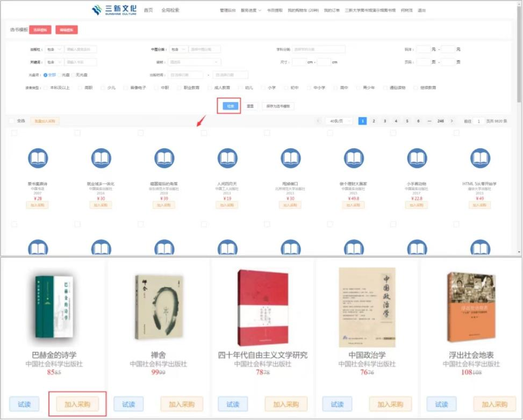Viewport: 523px width, 420px height.
Task: Expand the 出版社 包含 condition dropdown
Action: 54,49
